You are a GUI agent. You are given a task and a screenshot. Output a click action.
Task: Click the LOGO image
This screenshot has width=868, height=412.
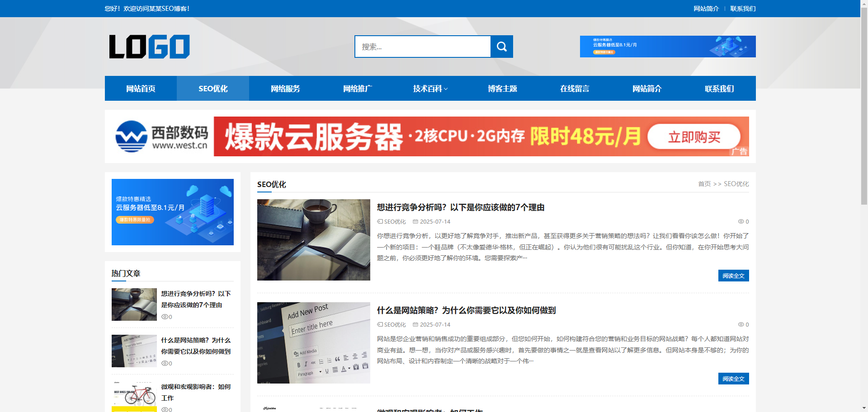click(150, 47)
